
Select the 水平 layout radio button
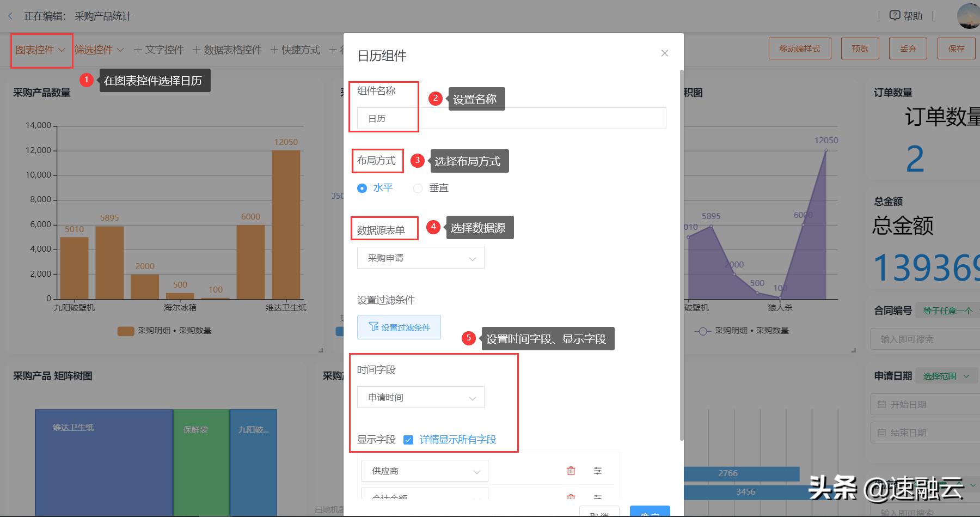click(x=362, y=187)
